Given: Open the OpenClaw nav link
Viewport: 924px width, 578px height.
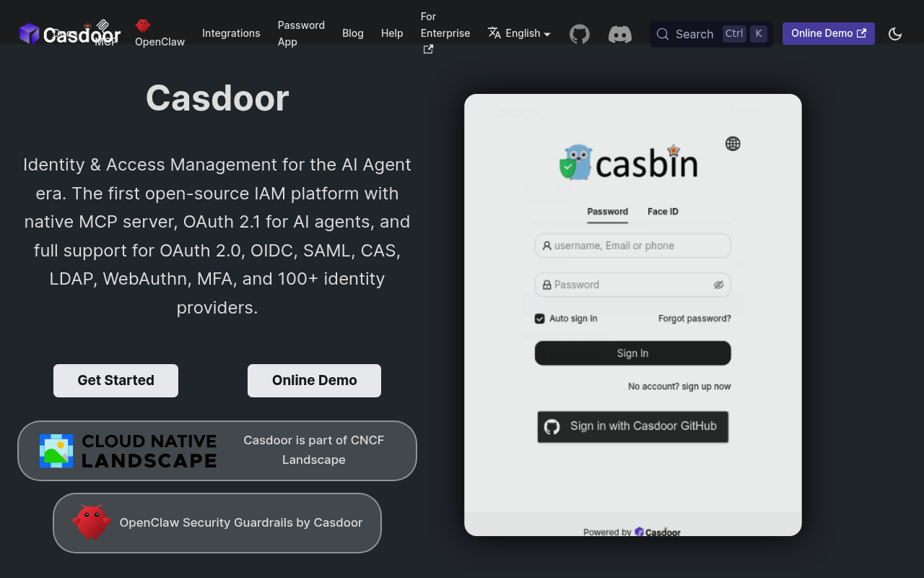Looking at the screenshot, I should [x=160, y=42].
